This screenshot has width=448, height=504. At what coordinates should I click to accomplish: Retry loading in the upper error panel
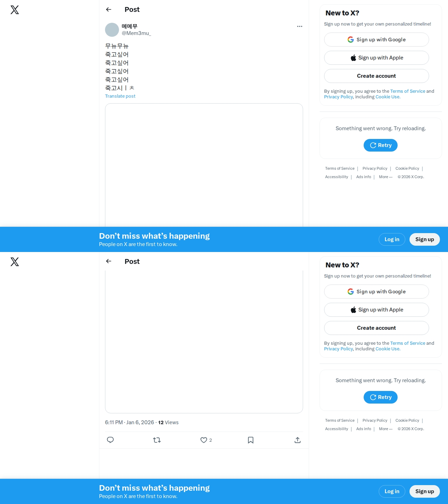pos(380,145)
